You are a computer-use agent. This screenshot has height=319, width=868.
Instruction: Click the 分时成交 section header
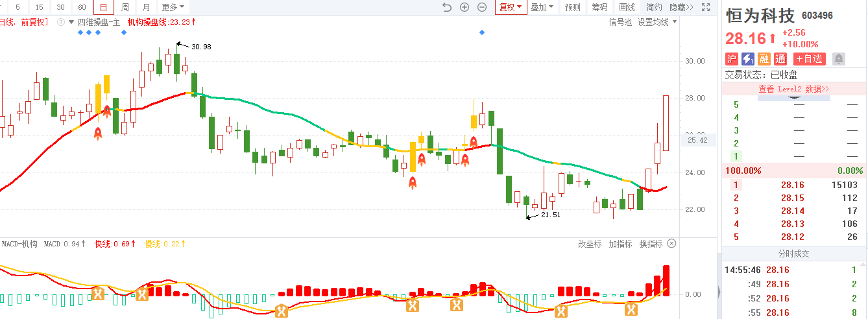coord(794,254)
